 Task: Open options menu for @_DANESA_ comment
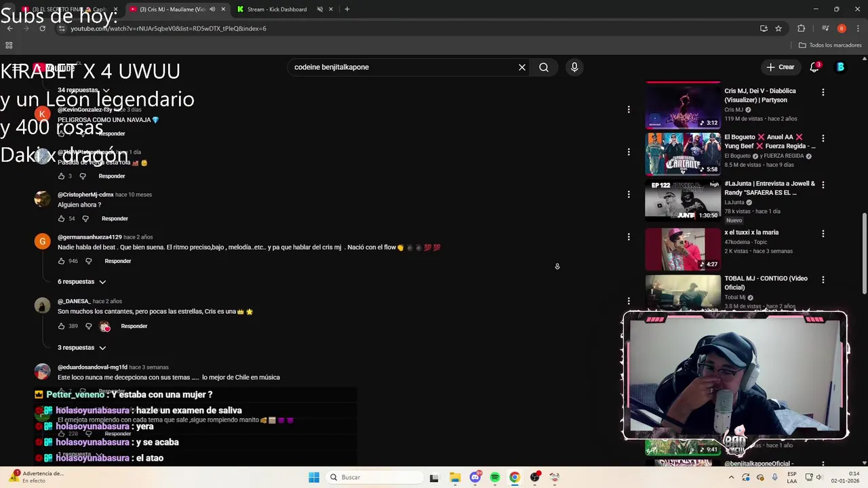pyautogui.click(x=629, y=301)
